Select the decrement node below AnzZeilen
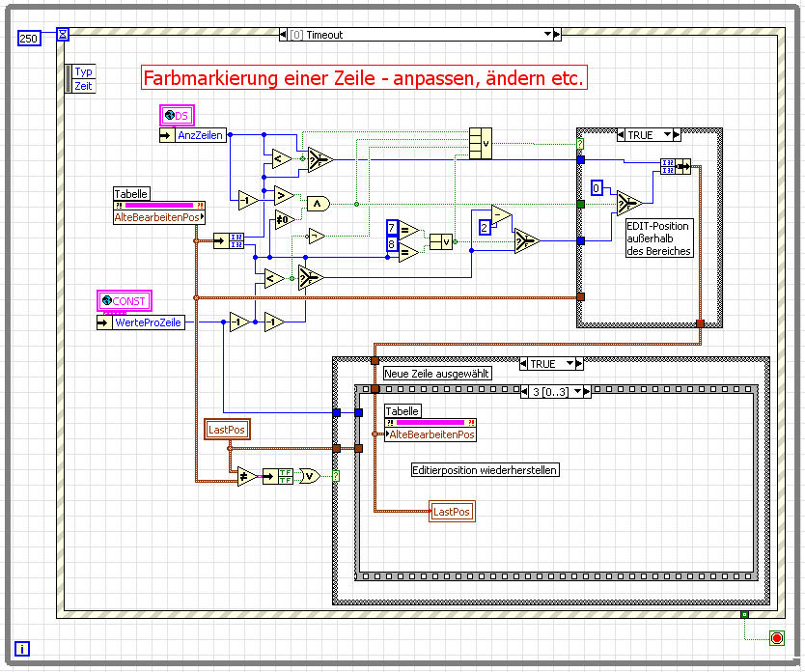Screen dimensions: 805x672 248,200
